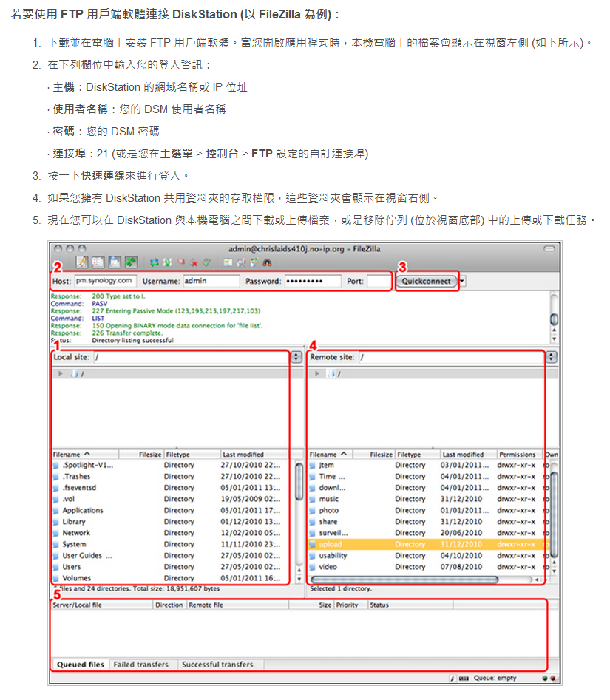Search files with the binoculars icon
610x700 pixels.
[x=268, y=262]
